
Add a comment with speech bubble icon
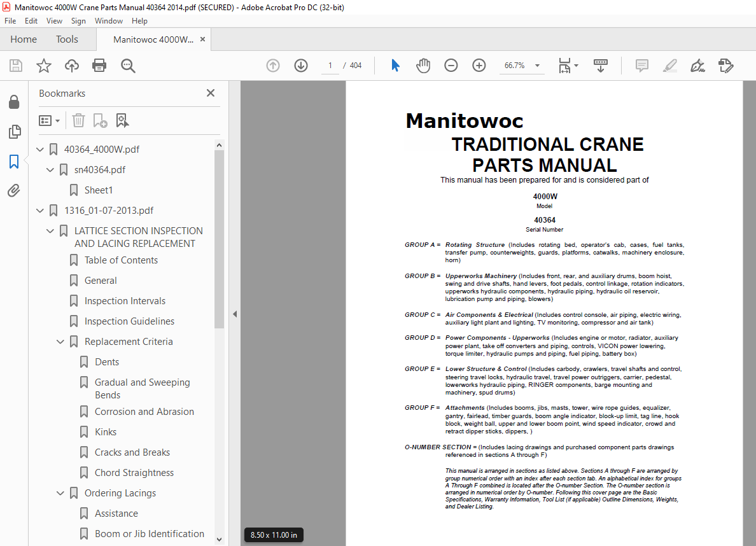[641, 66]
